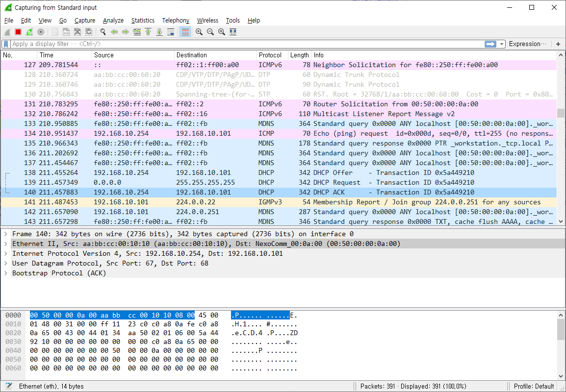This screenshot has height=392, width=566.
Task: Select packet 139 DHCP Request row
Action: point(279,182)
